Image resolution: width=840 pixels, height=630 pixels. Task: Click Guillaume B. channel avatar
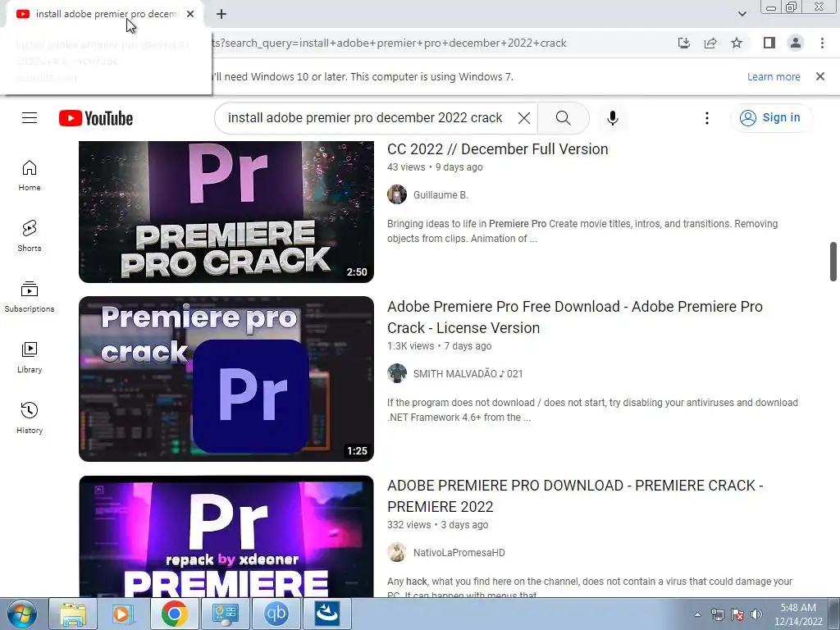397,194
